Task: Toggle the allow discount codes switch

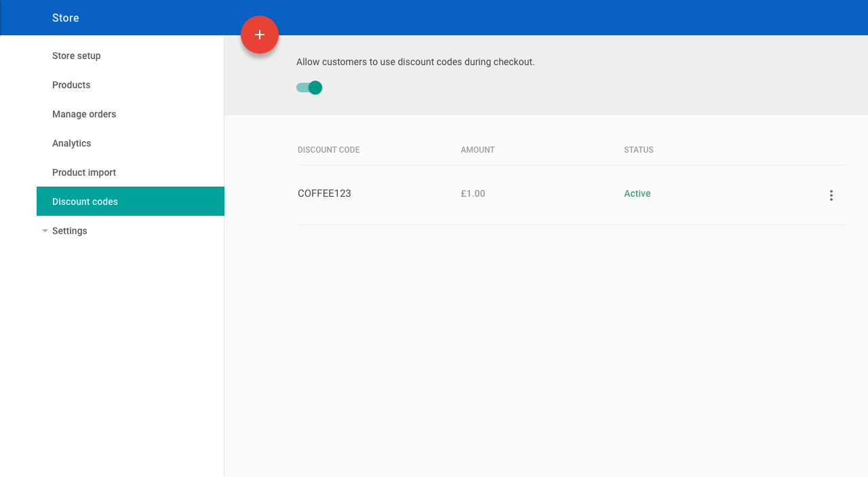Action: (309, 88)
